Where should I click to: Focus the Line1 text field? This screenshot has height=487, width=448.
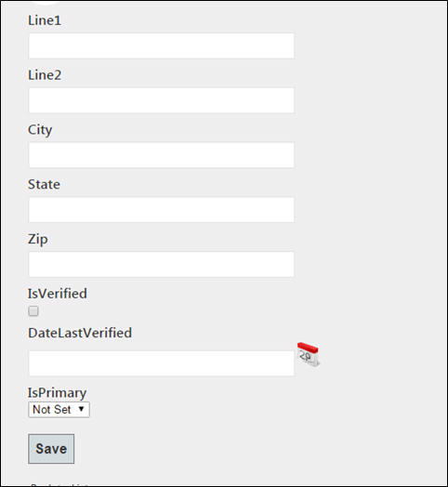pyautogui.click(x=161, y=46)
